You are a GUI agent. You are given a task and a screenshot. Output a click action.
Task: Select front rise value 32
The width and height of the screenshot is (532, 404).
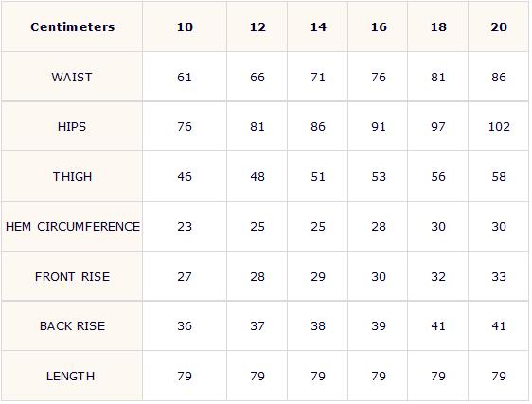point(438,277)
